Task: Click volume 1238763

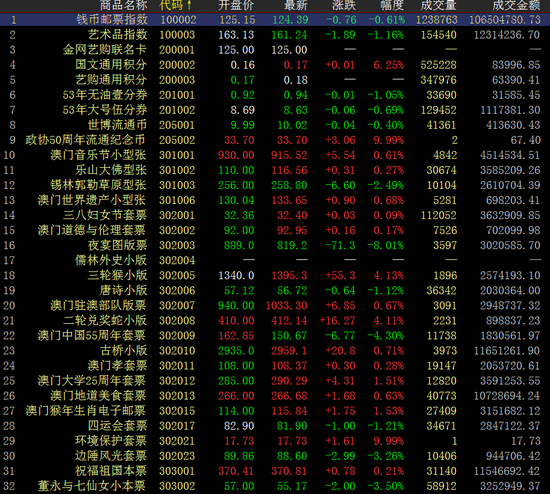Action: click(437, 20)
